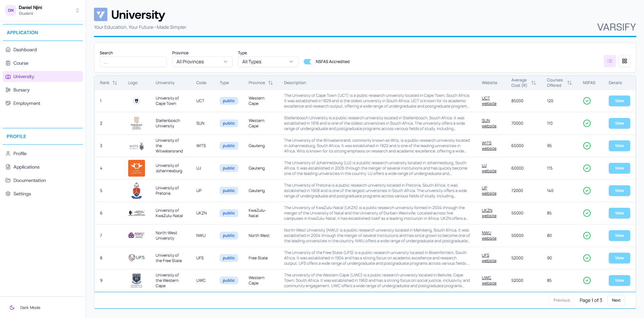Select the list view layout icon
The image size is (644, 318).
[x=609, y=61]
